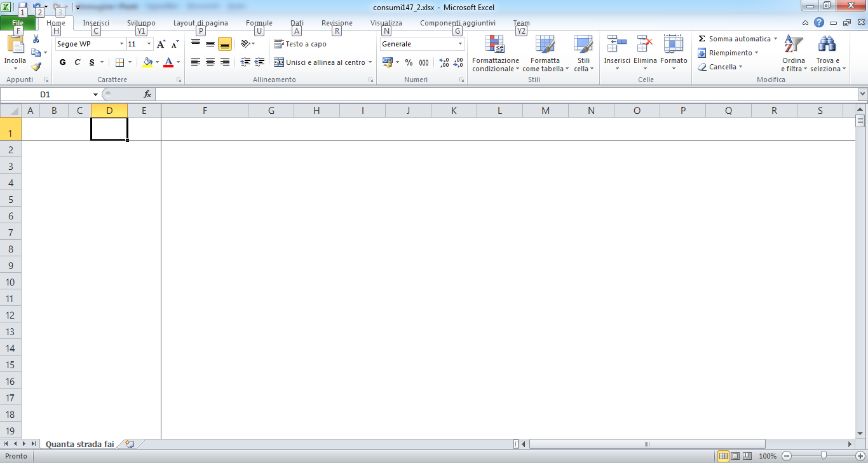Toggle Bold G formatting
The image size is (868, 463).
pyautogui.click(x=62, y=62)
